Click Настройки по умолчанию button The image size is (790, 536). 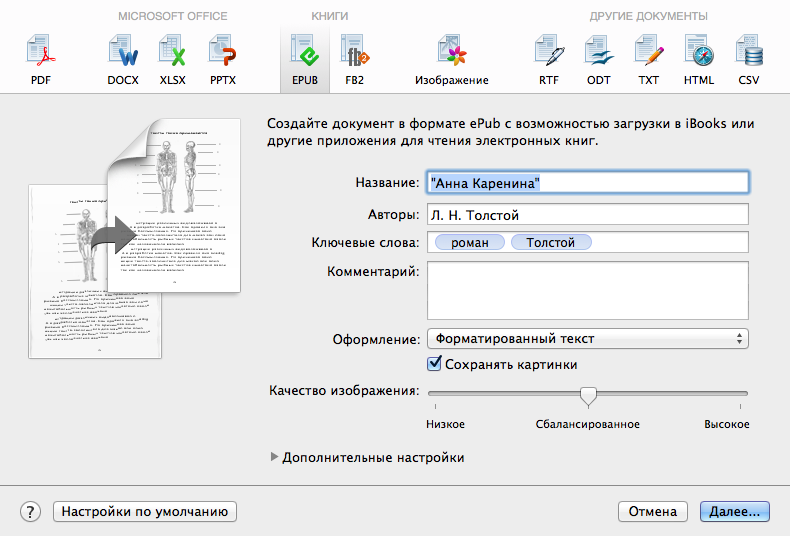point(145,511)
